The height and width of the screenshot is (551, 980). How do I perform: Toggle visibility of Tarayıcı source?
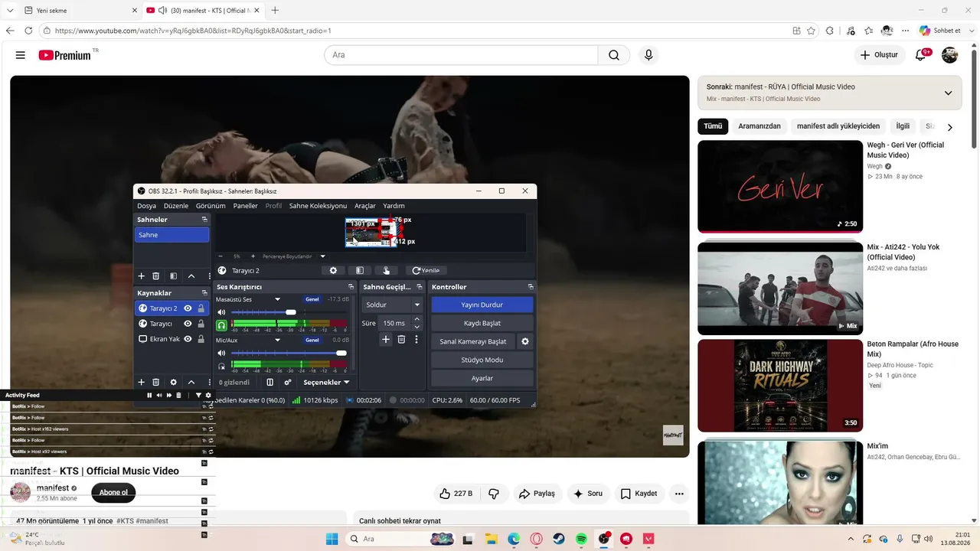tap(188, 324)
